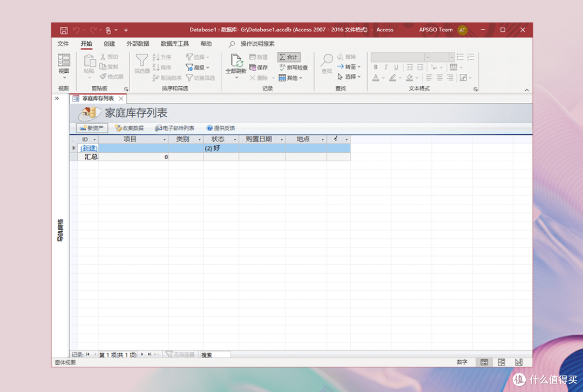Toggle Italic formatting
583x392 pixels.
[386, 67]
